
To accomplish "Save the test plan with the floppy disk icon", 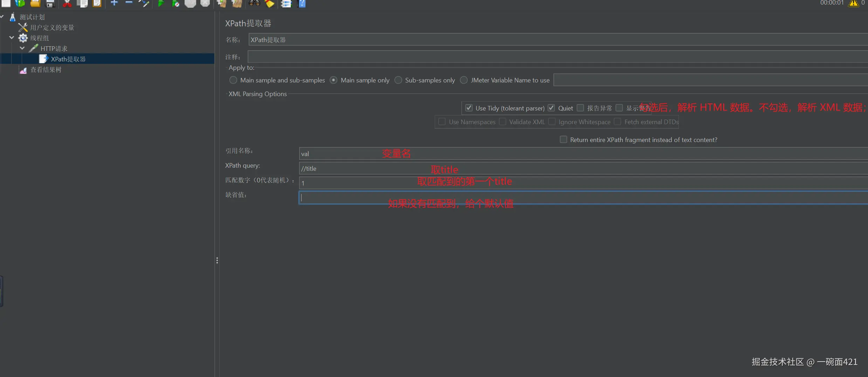I will (50, 3).
